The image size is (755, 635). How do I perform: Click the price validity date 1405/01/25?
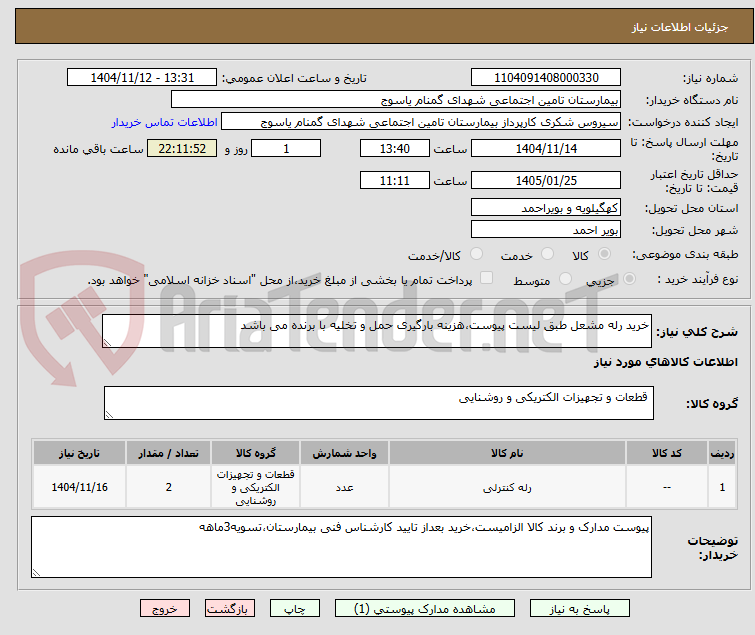pos(546,181)
